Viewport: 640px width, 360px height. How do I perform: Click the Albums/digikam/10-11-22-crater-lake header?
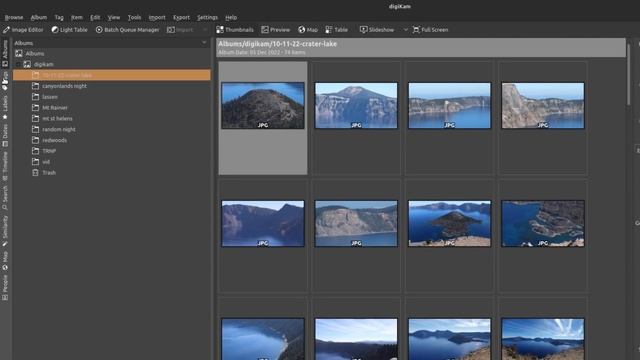point(421,47)
